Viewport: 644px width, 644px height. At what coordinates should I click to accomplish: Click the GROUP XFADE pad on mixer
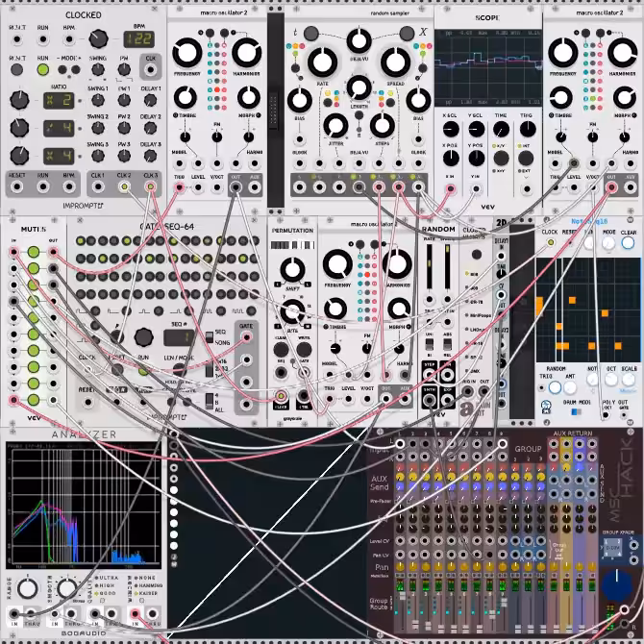[x=613, y=548]
